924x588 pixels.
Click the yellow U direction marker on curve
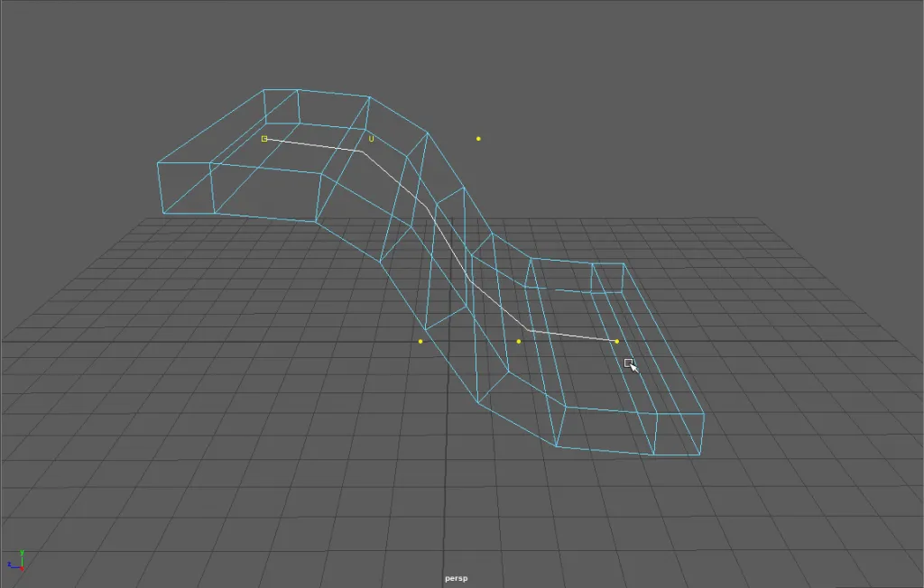(x=371, y=139)
